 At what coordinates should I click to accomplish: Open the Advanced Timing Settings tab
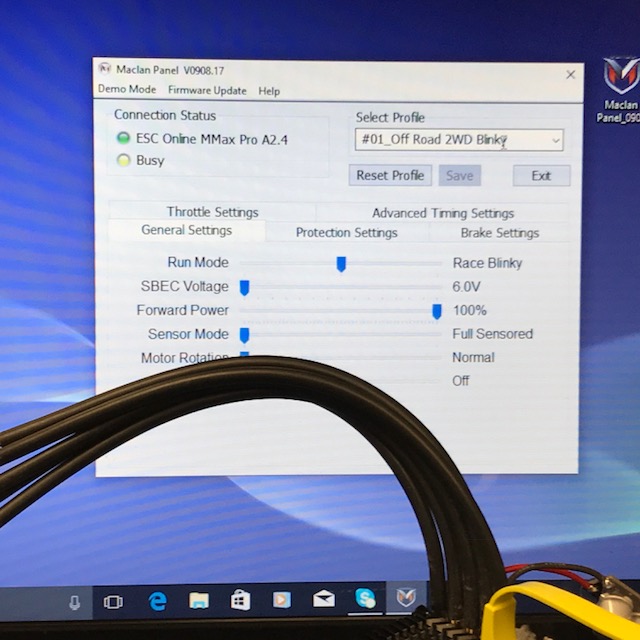442,213
